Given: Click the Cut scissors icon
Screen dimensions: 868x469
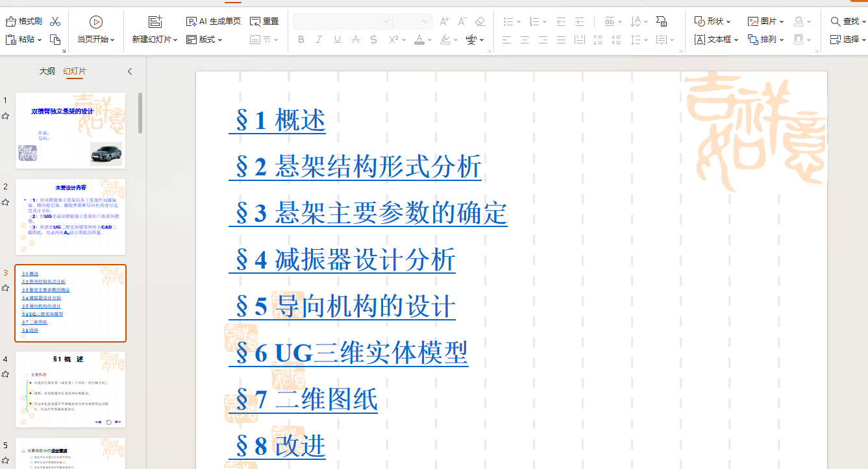Looking at the screenshot, I should 55,21.
